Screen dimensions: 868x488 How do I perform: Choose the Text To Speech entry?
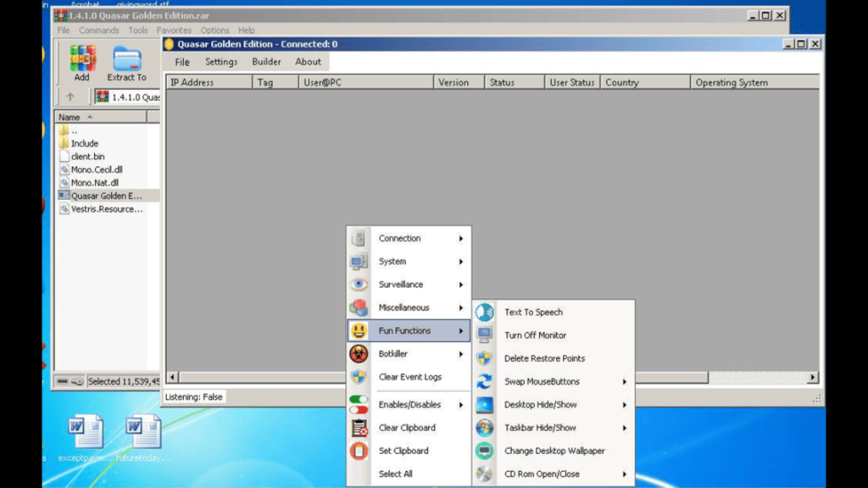click(554, 312)
